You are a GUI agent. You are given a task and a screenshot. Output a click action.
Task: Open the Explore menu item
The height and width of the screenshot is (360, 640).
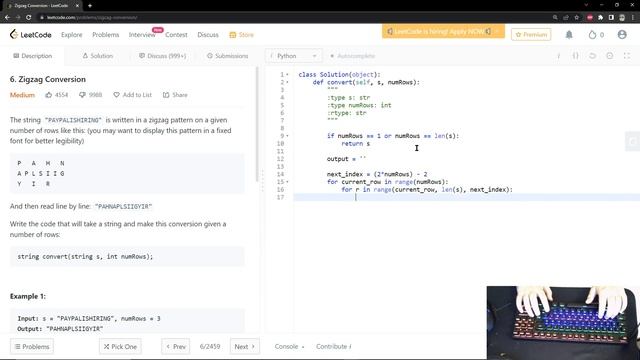point(71,35)
